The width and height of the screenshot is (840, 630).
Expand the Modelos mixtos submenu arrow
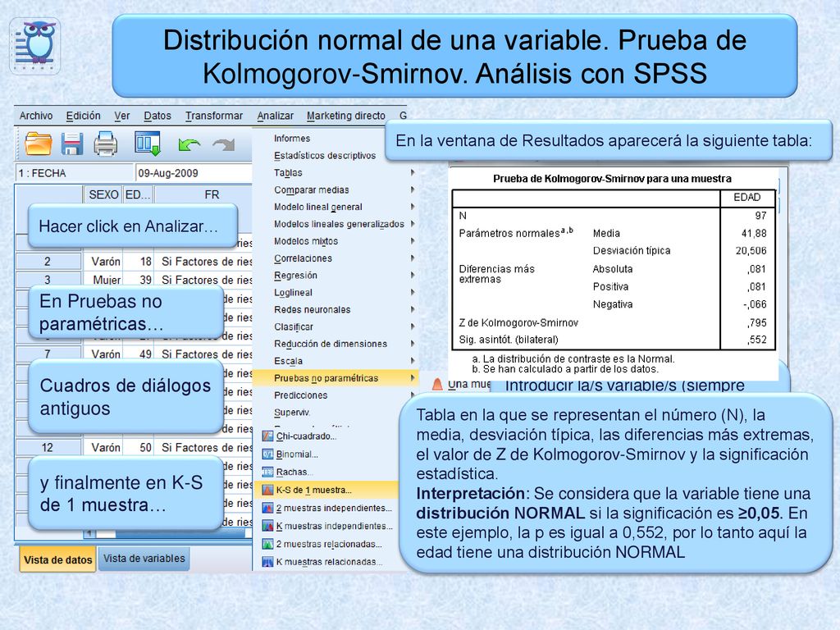click(x=413, y=241)
